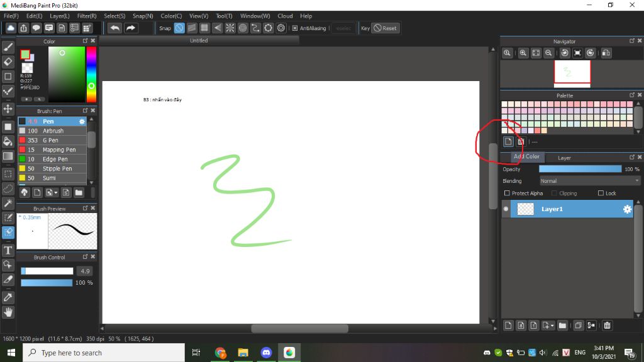
Task: Open the Layer menu
Action: 60,16
